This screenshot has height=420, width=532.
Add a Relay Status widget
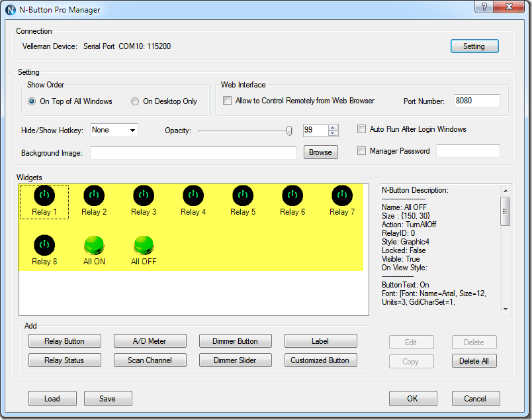pos(64,360)
